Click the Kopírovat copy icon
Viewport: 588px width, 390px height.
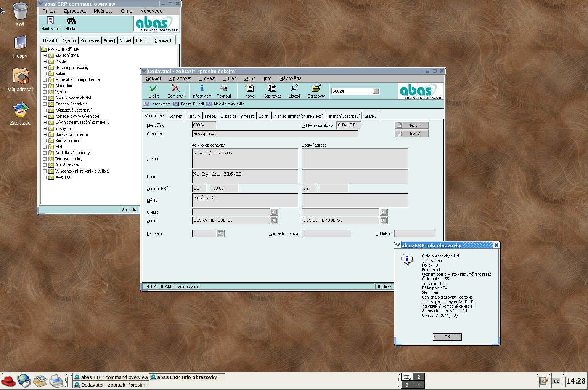272,89
